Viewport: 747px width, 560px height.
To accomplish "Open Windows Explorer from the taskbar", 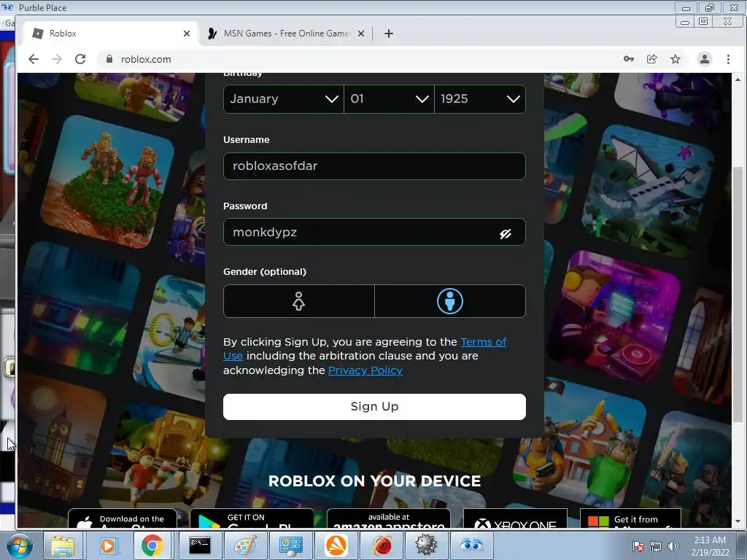I will click(63, 545).
